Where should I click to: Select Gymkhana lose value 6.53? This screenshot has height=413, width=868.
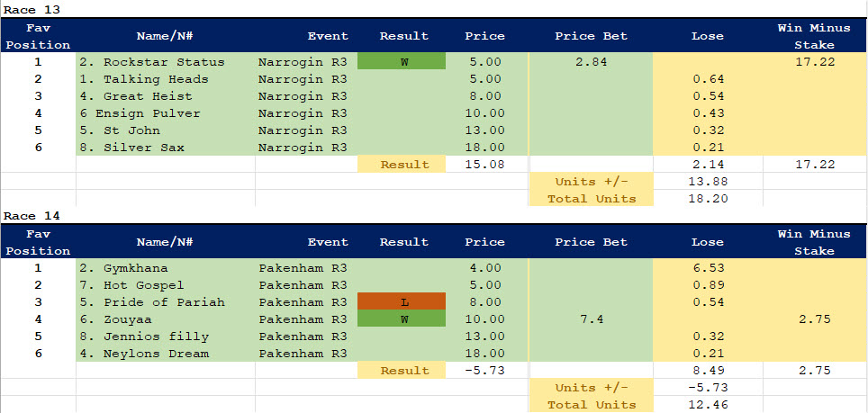[x=708, y=268]
